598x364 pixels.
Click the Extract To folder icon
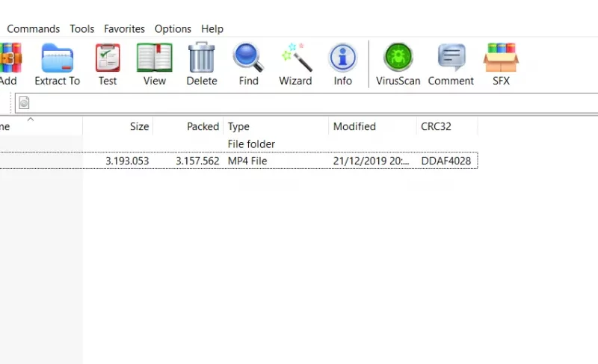(58, 58)
